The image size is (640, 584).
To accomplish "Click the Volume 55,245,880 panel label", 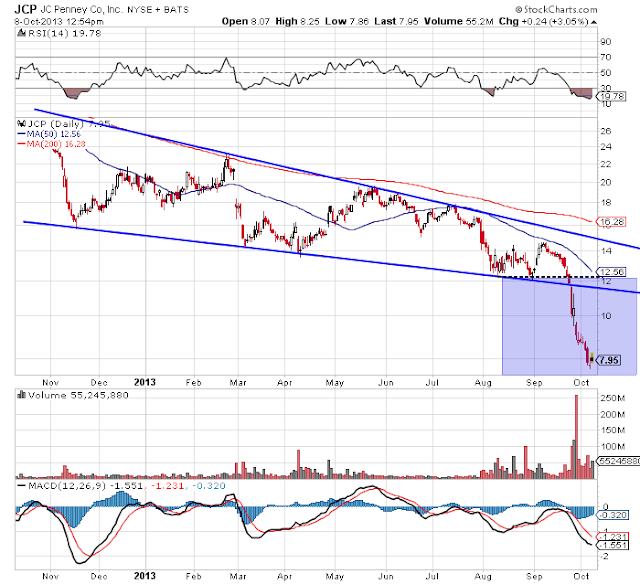I will pyautogui.click(x=78, y=395).
